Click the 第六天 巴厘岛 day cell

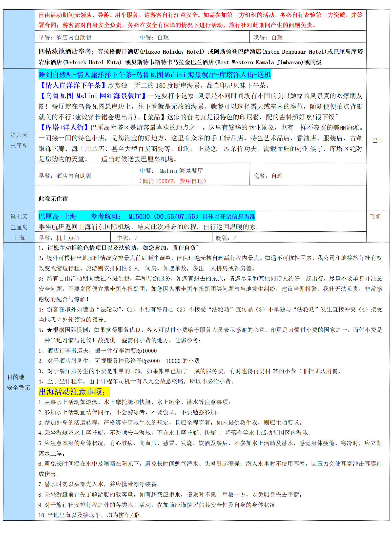point(19,140)
